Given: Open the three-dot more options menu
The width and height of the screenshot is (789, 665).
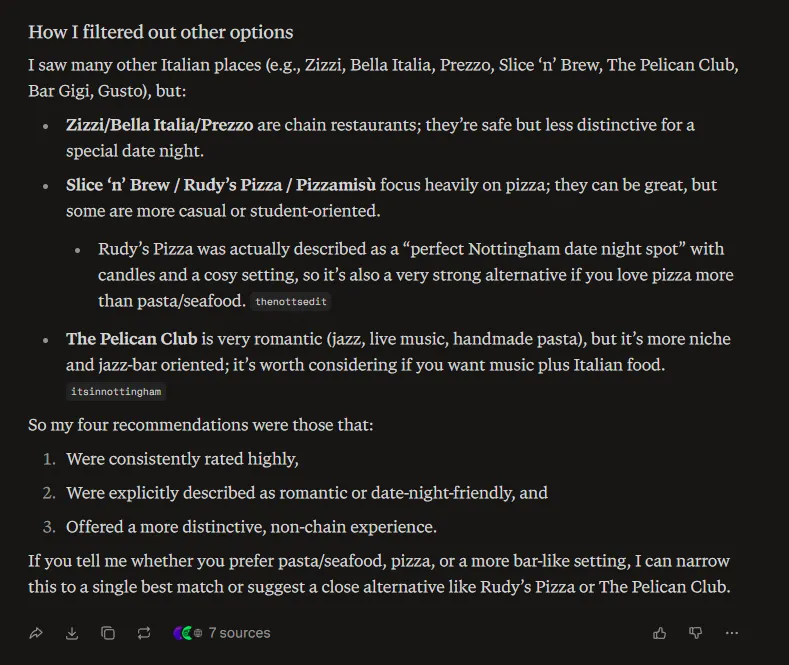Looking at the screenshot, I should 732,633.
